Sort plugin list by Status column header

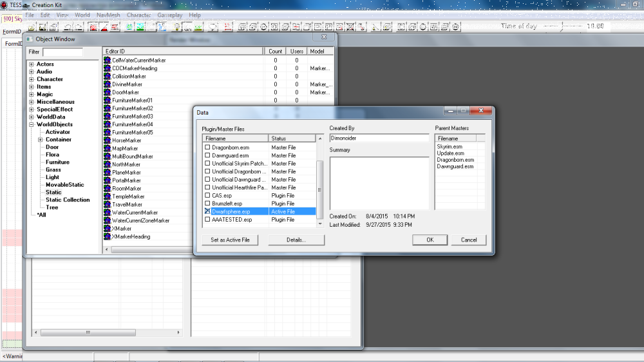[292, 138]
